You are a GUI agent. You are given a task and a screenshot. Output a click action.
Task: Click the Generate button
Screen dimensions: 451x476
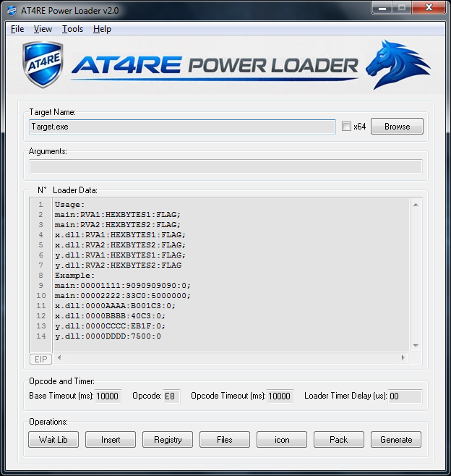click(396, 439)
